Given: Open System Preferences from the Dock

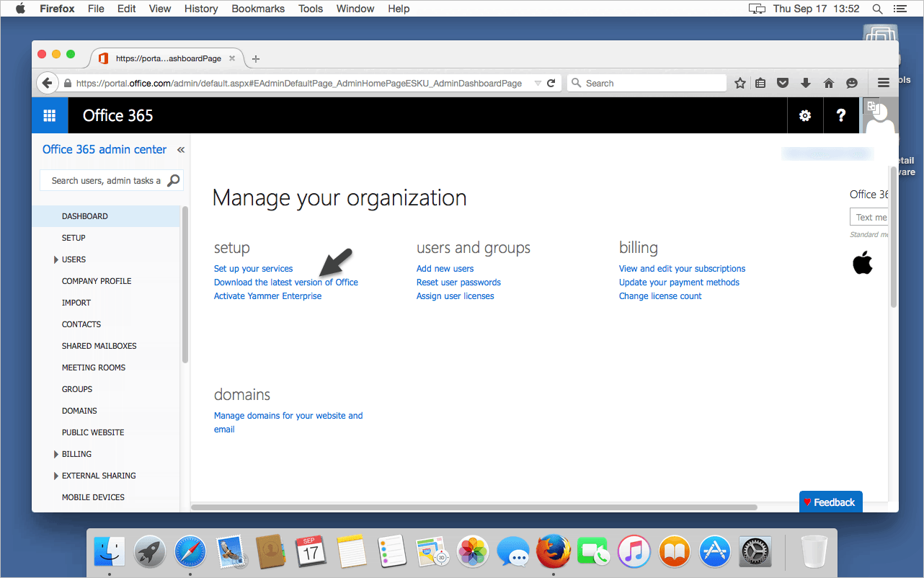Looking at the screenshot, I should [x=755, y=553].
